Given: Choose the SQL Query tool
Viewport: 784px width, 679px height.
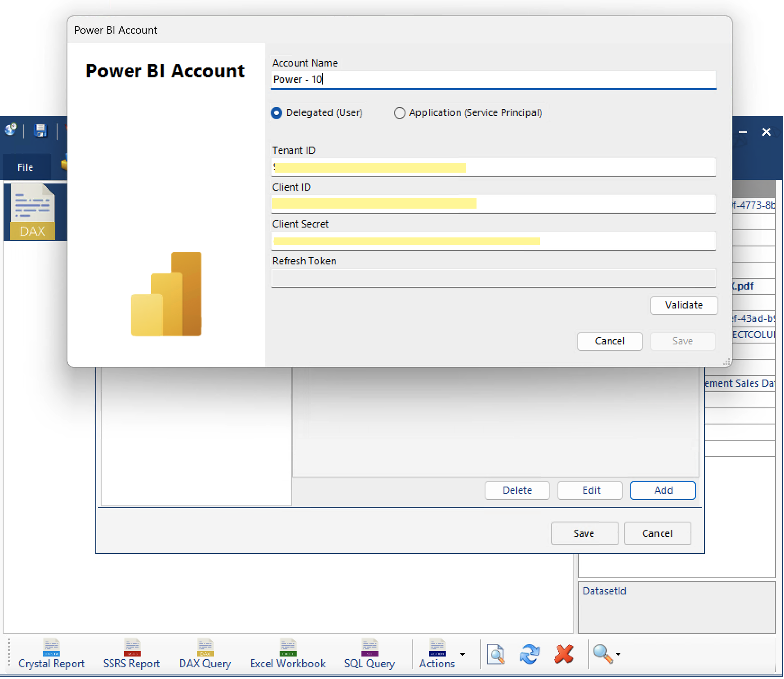Looking at the screenshot, I should [x=370, y=654].
